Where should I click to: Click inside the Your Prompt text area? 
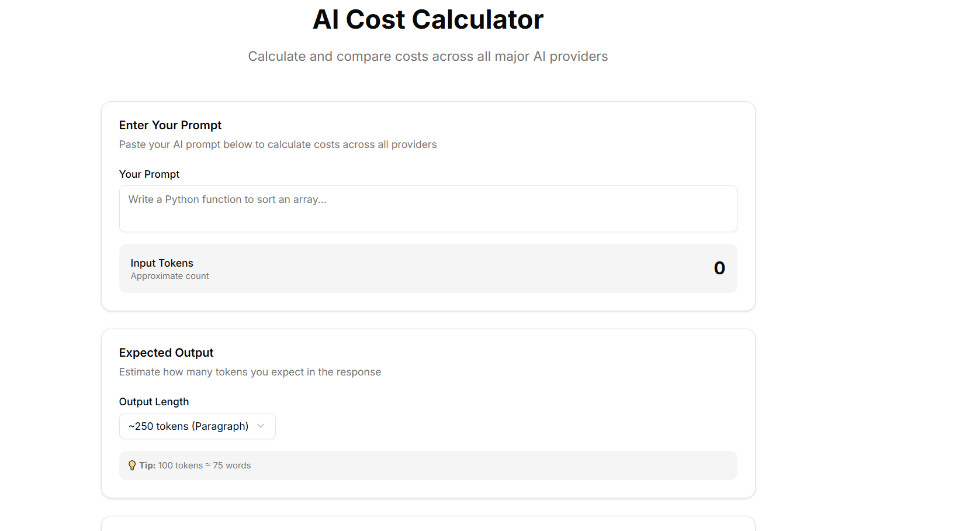pos(428,209)
